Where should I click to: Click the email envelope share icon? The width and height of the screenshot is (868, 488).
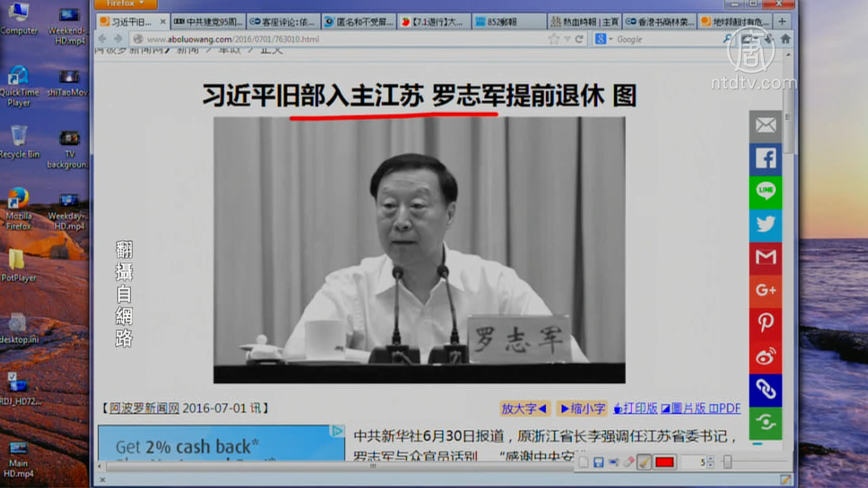tap(765, 126)
